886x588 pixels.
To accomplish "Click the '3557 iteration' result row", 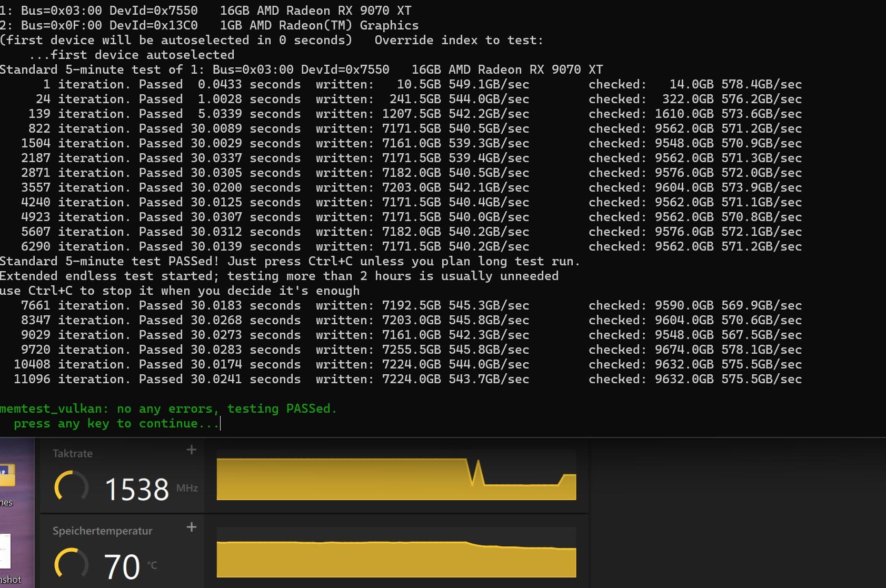I will pos(412,187).
